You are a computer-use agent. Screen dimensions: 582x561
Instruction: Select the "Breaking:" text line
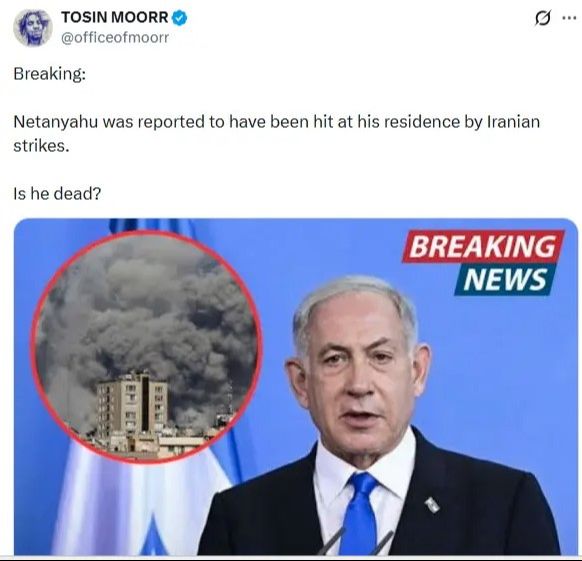coord(50,74)
